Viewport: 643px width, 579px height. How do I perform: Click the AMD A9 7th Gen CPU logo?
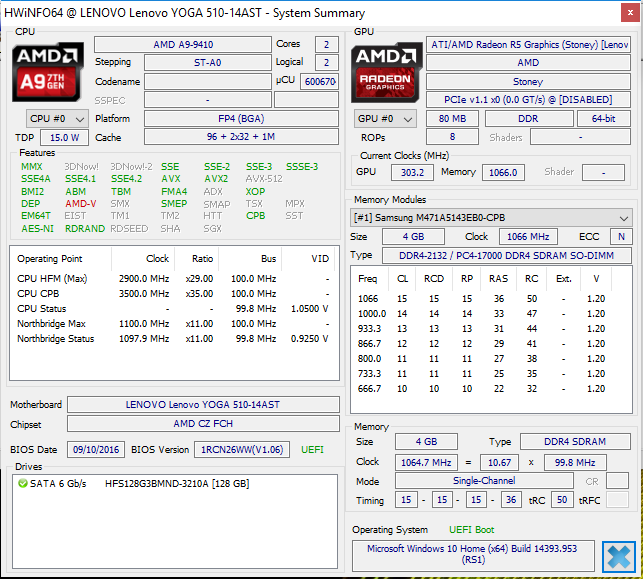(x=48, y=72)
